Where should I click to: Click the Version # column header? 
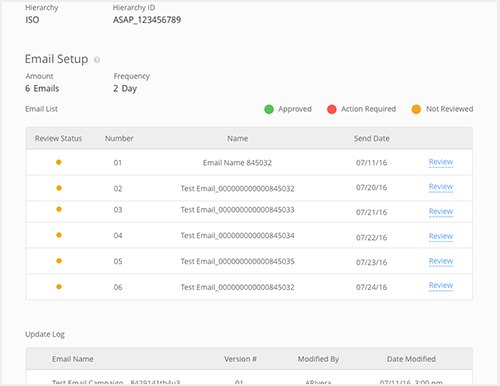pos(240,359)
